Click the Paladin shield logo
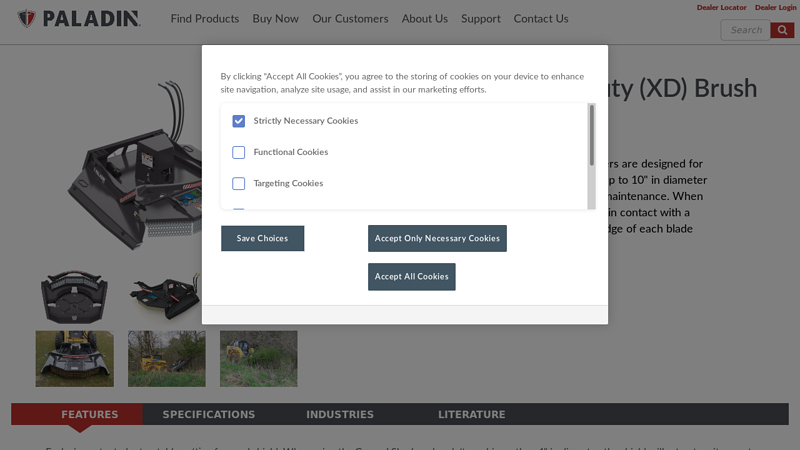800x450 pixels. coord(27,19)
